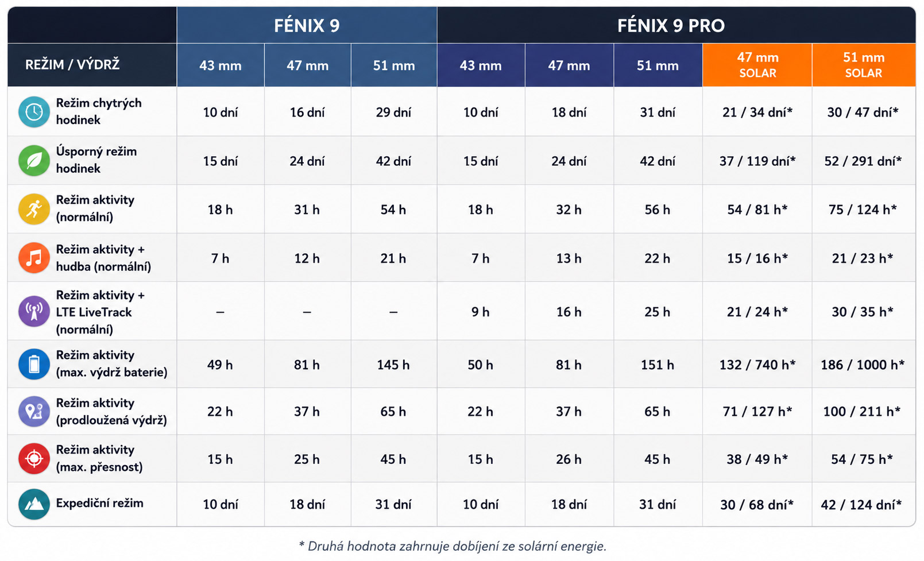Select the Expedition mode mountain icon
Screen dimensions: 924x561
tap(34, 504)
